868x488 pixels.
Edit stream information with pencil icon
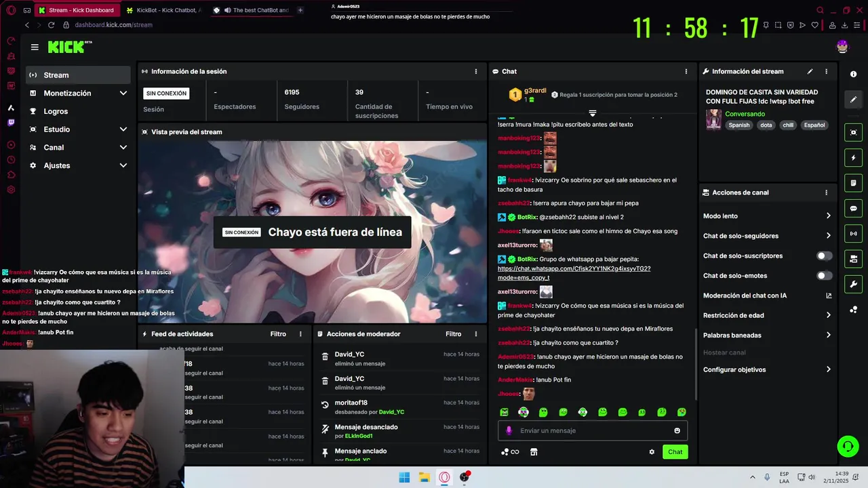pos(810,71)
